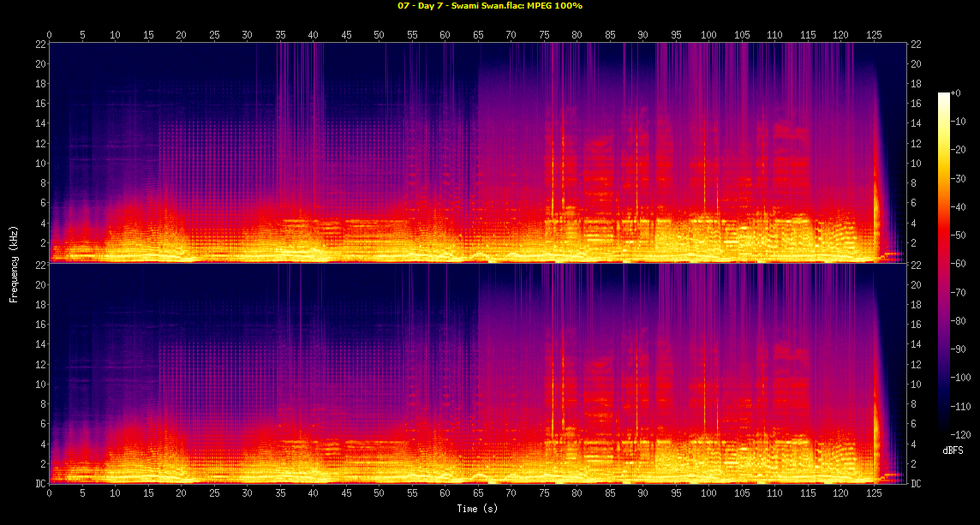Click the "-120" value on the color scale
Image resolution: width=980 pixels, height=525 pixels.
(x=960, y=434)
